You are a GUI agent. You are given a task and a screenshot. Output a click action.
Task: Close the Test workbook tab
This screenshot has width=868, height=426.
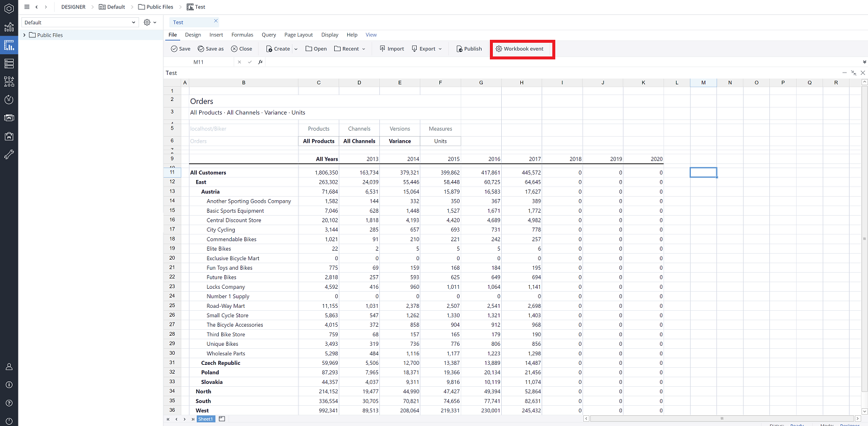tap(216, 21)
